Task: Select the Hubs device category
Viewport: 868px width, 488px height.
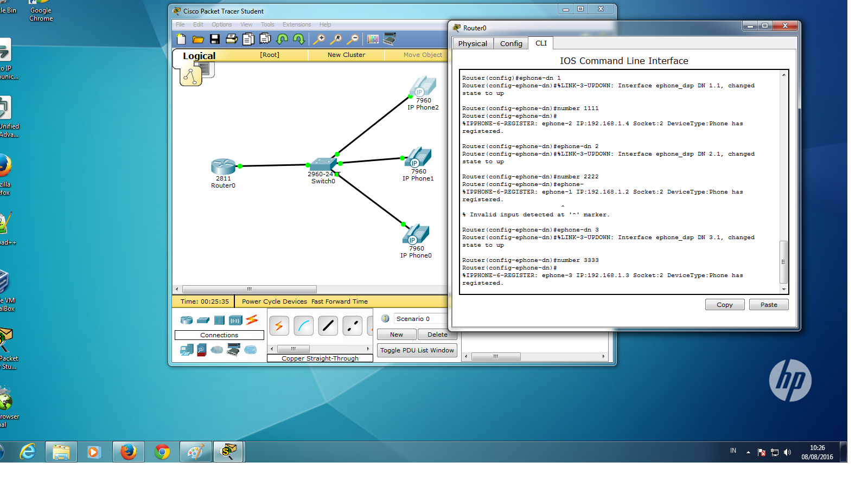Action: point(219,320)
